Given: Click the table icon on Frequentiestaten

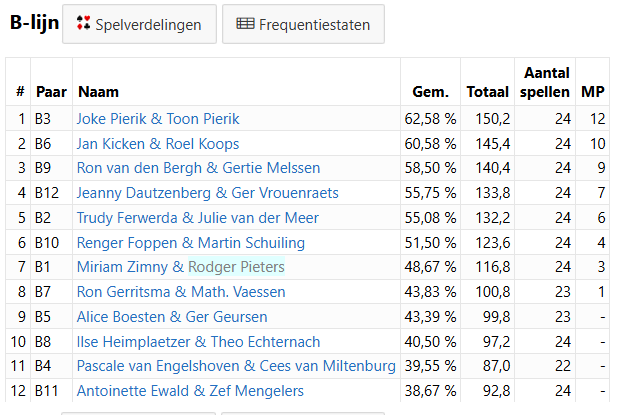Looking at the screenshot, I should 245,24.
